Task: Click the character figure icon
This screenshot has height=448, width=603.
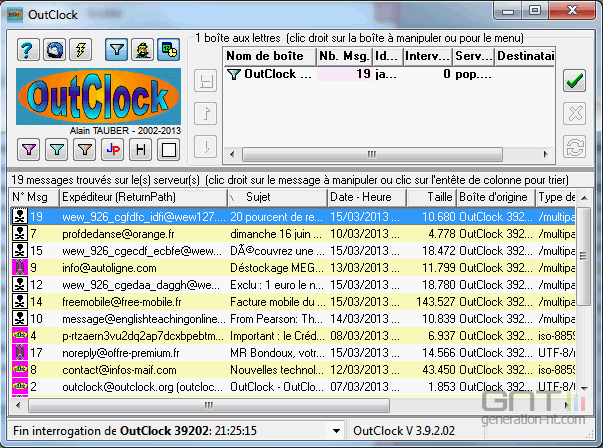Action: pyautogui.click(x=143, y=50)
